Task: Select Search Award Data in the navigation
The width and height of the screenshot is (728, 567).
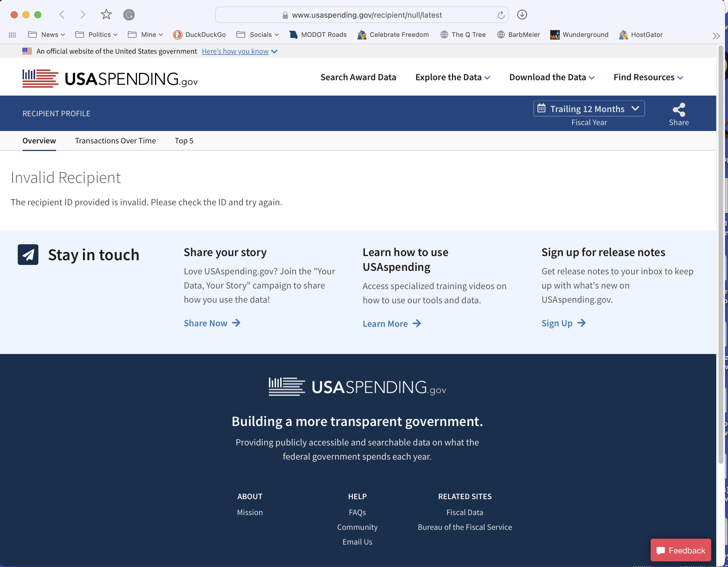Action: [x=358, y=77]
